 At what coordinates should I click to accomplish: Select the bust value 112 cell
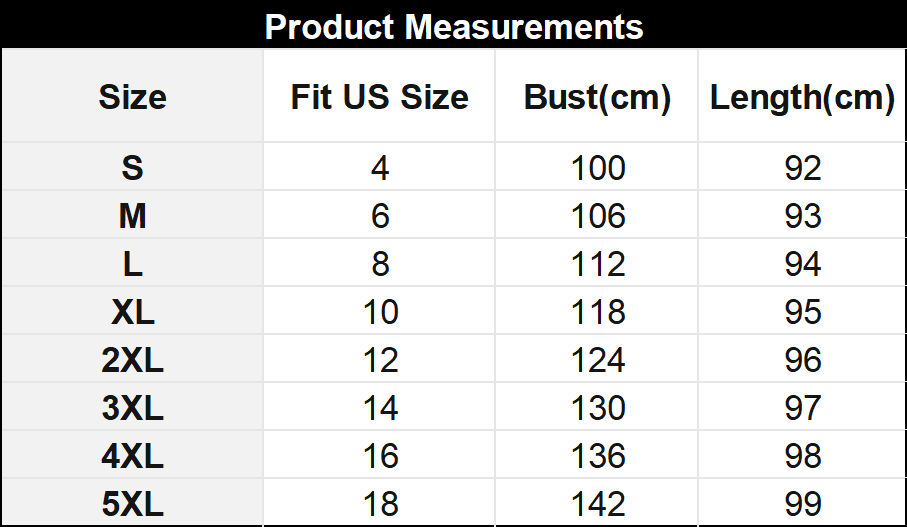point(598,264)
